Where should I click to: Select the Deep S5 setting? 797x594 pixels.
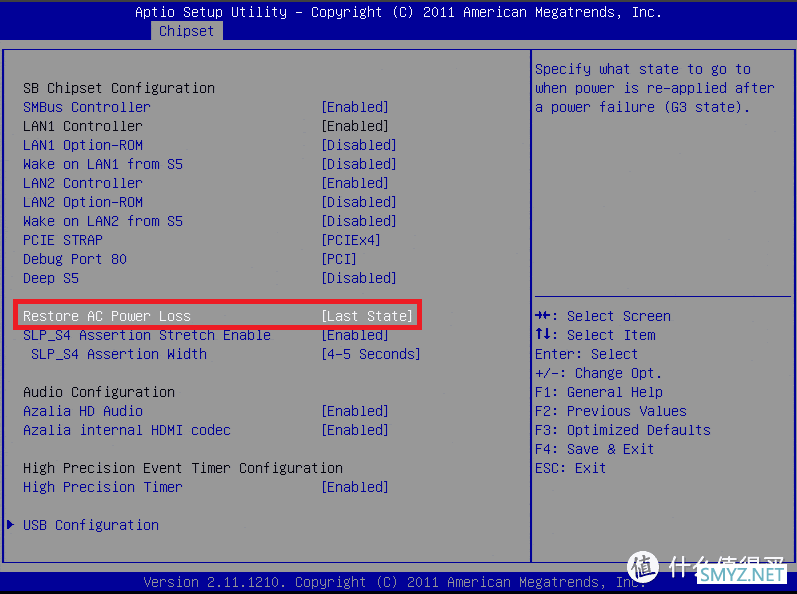point(51,278)
